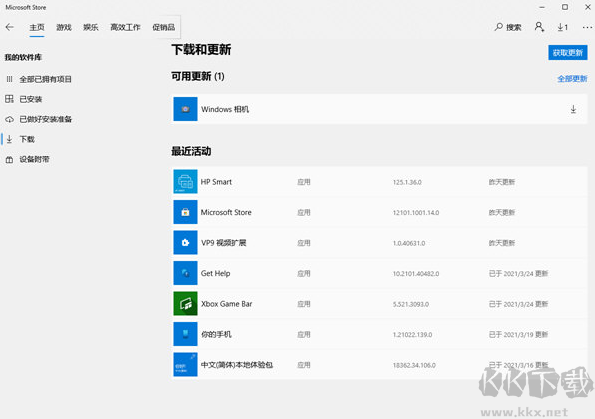Click the Windows 相机 update name
Viewport: 595px width, 419px height.
225,109
